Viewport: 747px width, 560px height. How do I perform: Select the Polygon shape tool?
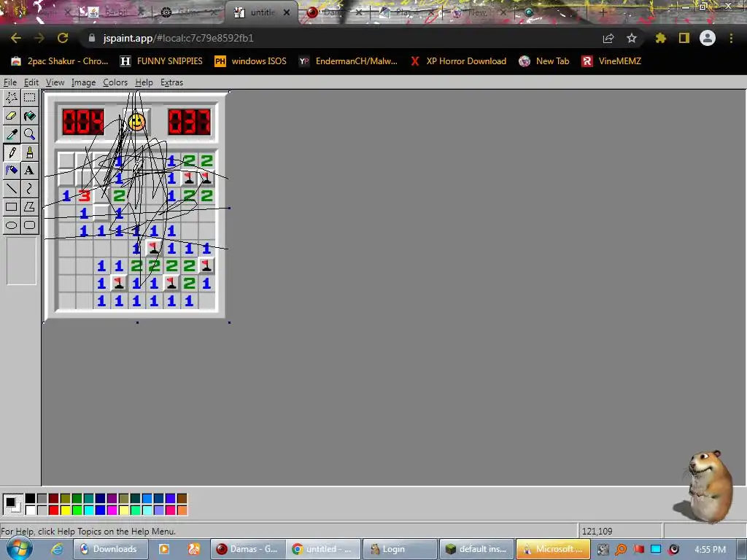point(29,206)
